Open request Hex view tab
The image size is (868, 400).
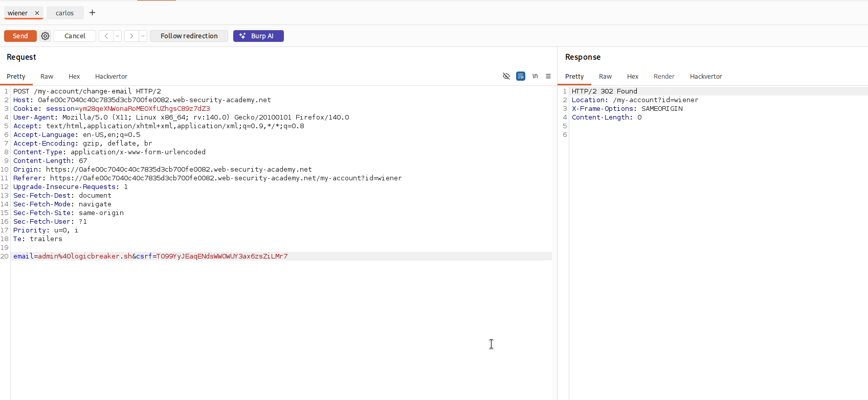tap(74, 77)
